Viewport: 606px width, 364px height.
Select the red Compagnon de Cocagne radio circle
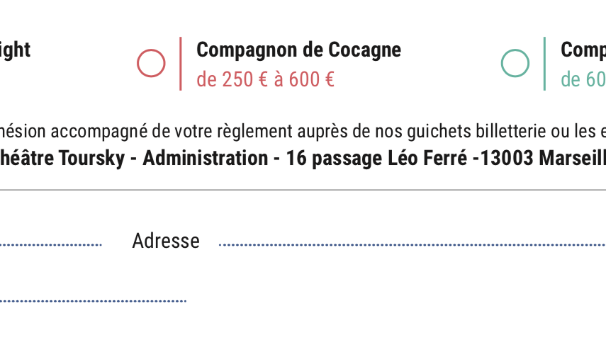coord(151,63)
